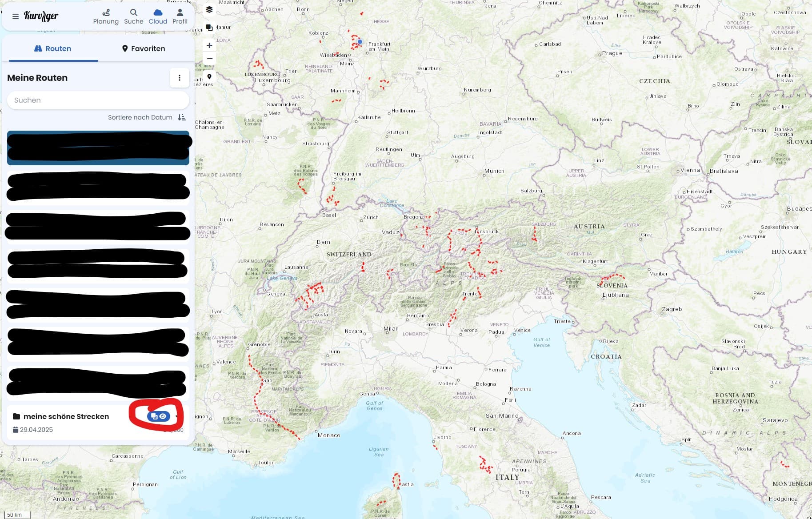The height and width of the screenshot is (519, 812).
Task: Click the Munich label on the map
Action: [x=494, y=171]
